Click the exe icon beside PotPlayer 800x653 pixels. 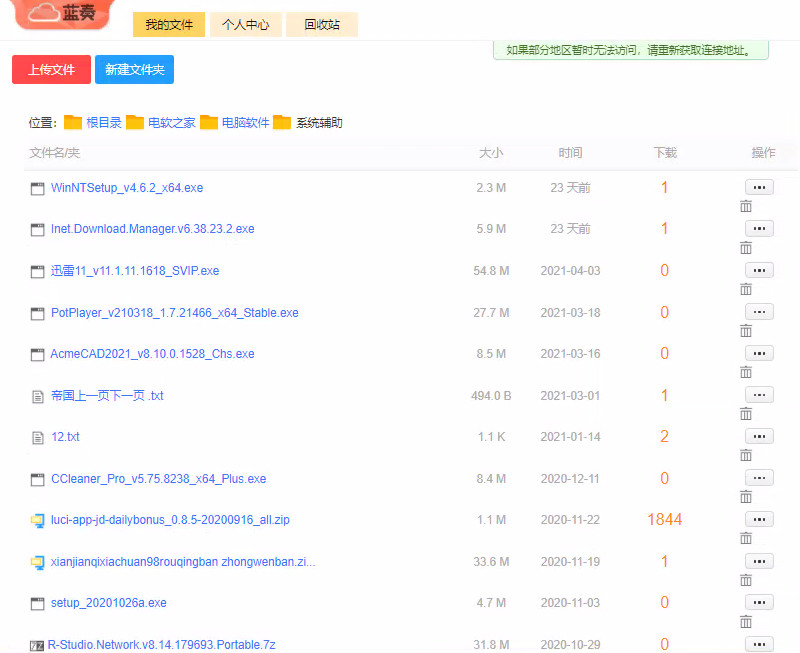[x=37, y=314]
